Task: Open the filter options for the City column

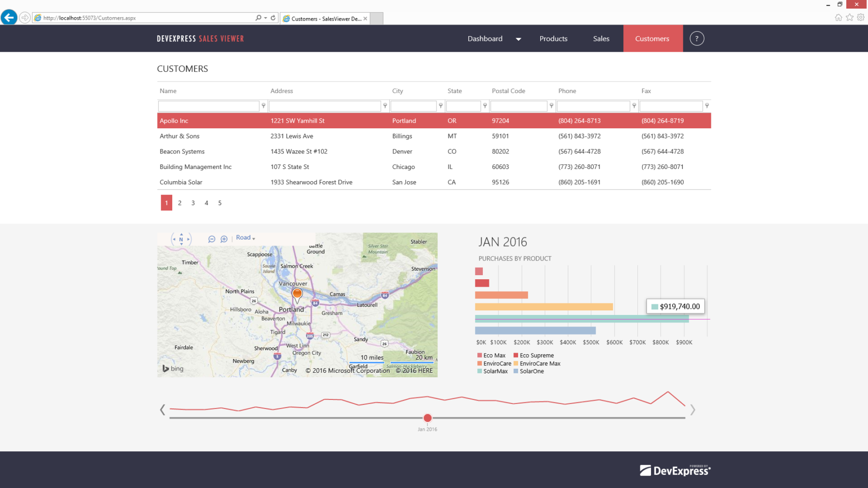Action: click(x=441, y=106)
